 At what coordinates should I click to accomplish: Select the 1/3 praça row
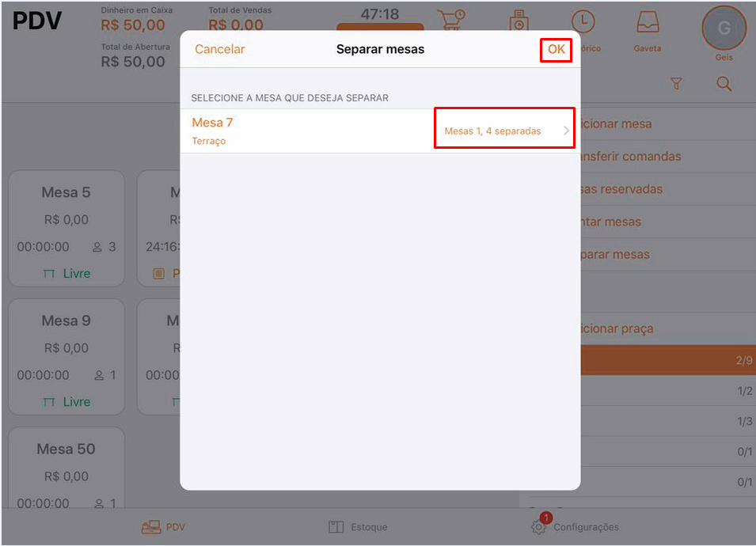coord(668,421)
